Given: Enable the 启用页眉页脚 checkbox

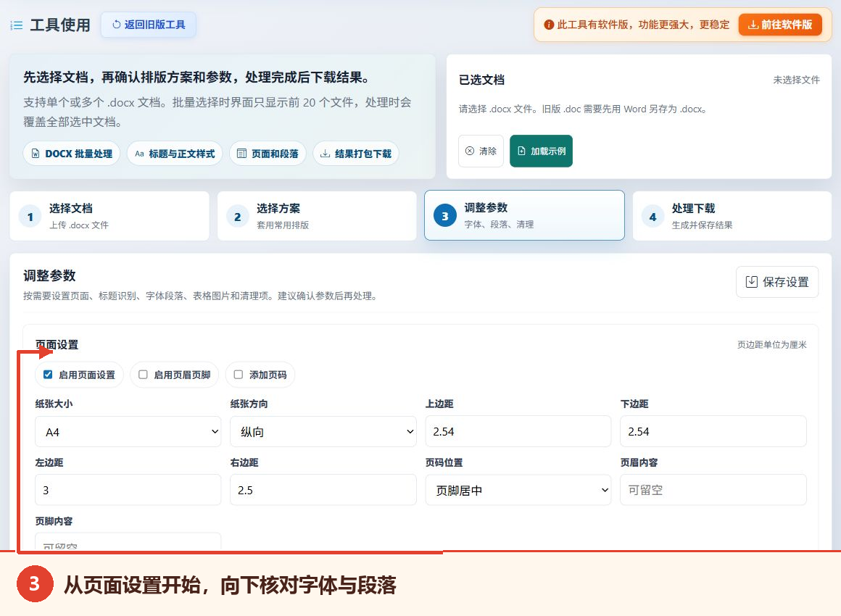Looking at the screenshot, I should [144, 375].
